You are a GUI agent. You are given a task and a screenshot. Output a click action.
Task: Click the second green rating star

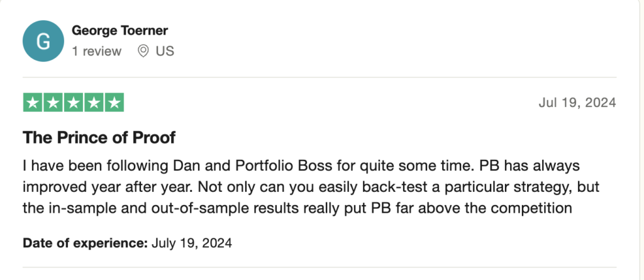point(53,103)
